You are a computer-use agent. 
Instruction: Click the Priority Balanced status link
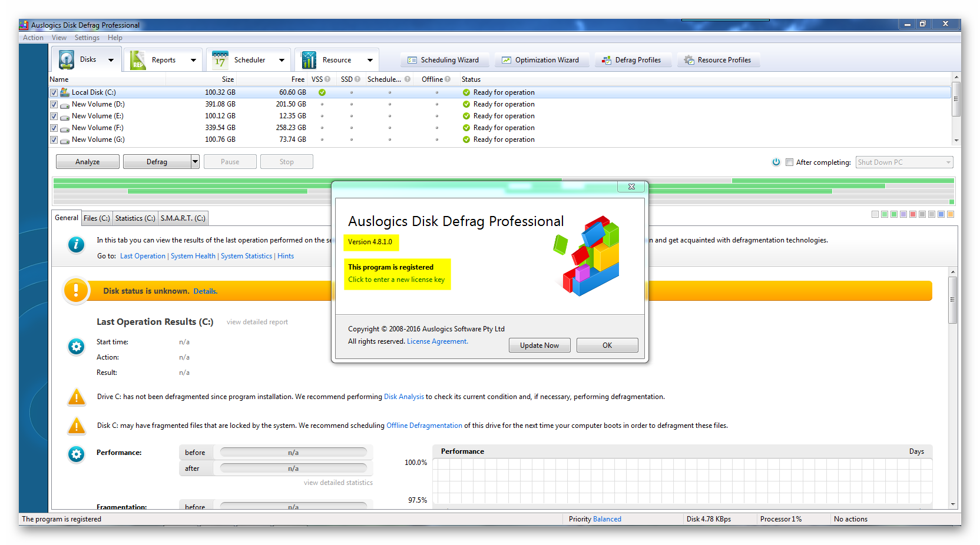click(607, 519)
